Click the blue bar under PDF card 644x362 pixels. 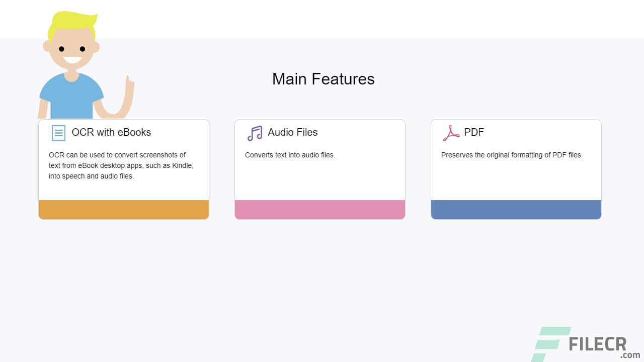[516, 209]
